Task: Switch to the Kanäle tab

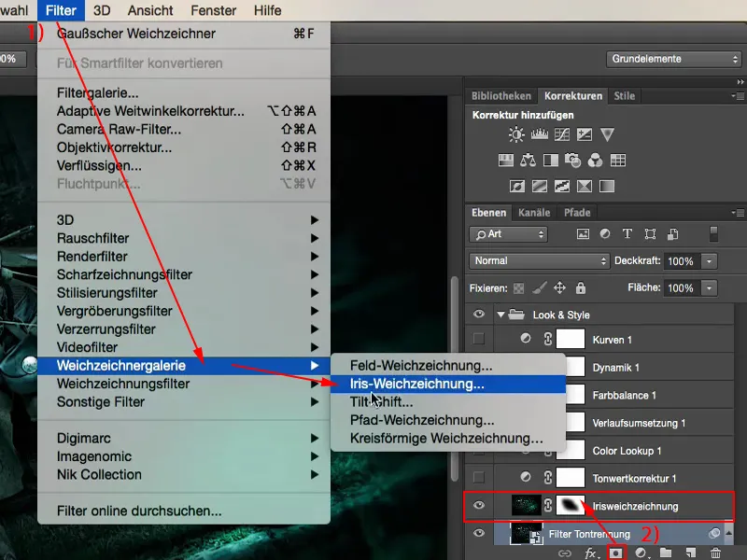Action: coord(534,213)
